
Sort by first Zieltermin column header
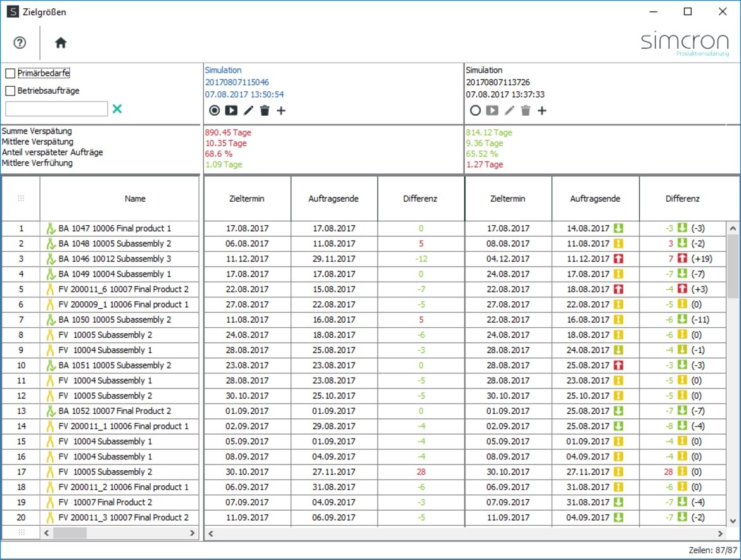pyautogui.click(x=247, y=199)
